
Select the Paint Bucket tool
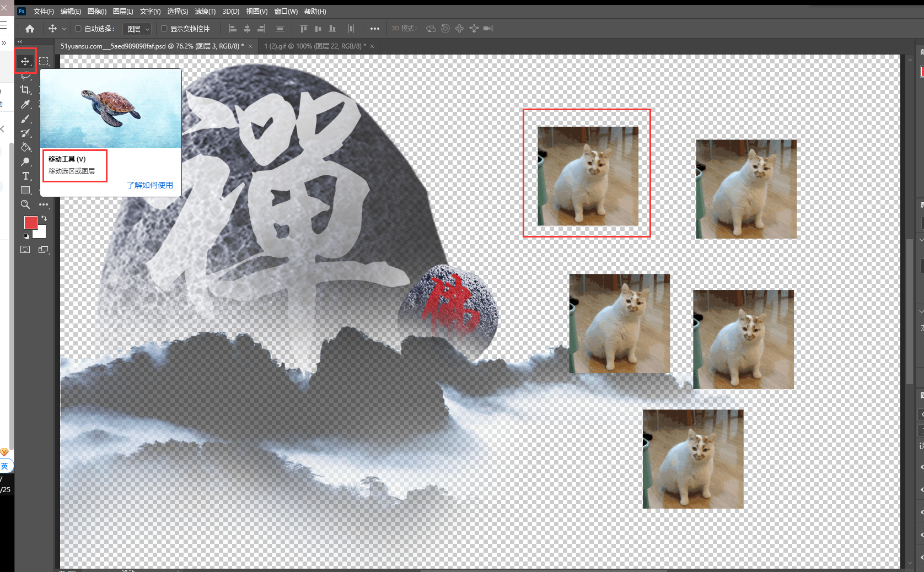click(25, 147)
